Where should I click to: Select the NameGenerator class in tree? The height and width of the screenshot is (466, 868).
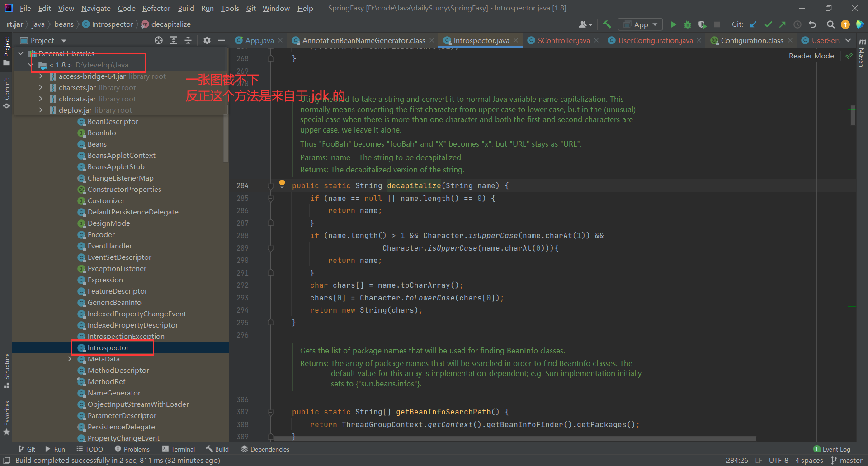point(114,393)
